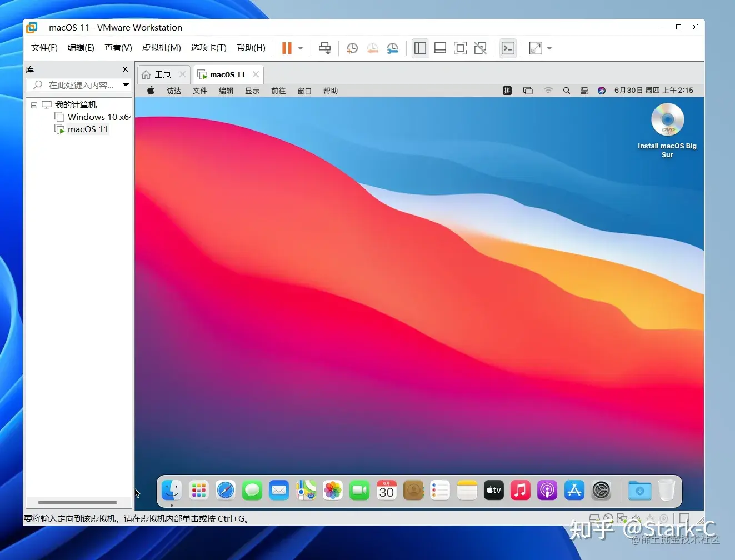Select Windows 10 x64 in the library
Viewport: 735px width, 560px height.
[x=93, y=117]
